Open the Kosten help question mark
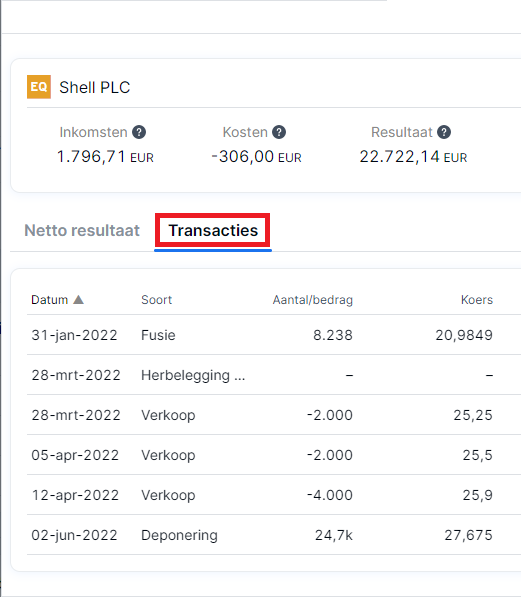The height and width of the screenshot is (597, 521). pos(279,132)
